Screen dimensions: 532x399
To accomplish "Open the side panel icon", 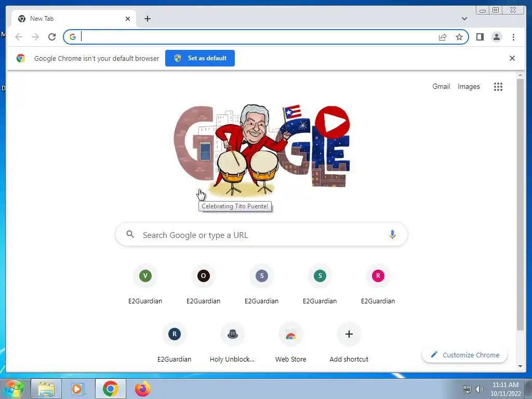I will pyautogui.click(x=480, y=37).
